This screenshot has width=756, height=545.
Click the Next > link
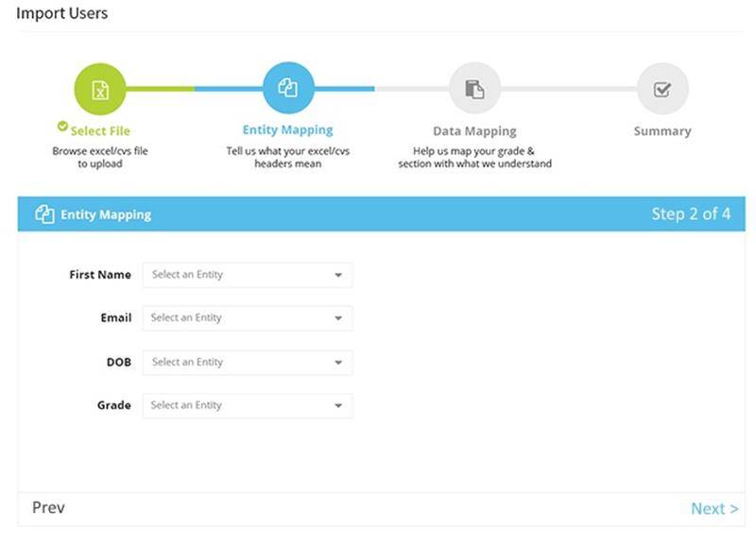(x=713, y=509)
